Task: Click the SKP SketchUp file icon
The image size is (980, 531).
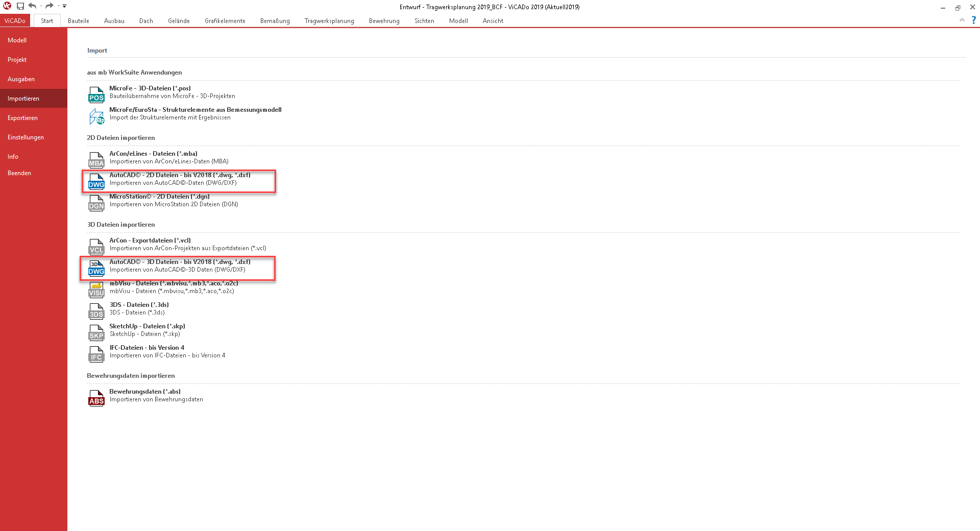Action: pyautogui.click(x=96, y=333)
